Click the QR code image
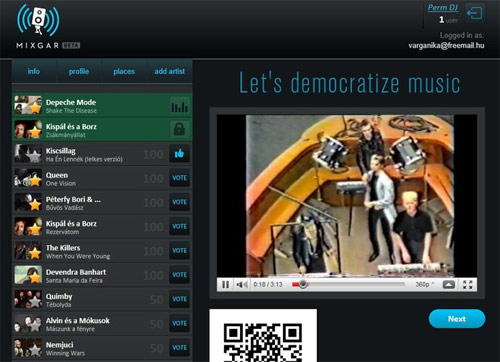 [x=263, y=336]
